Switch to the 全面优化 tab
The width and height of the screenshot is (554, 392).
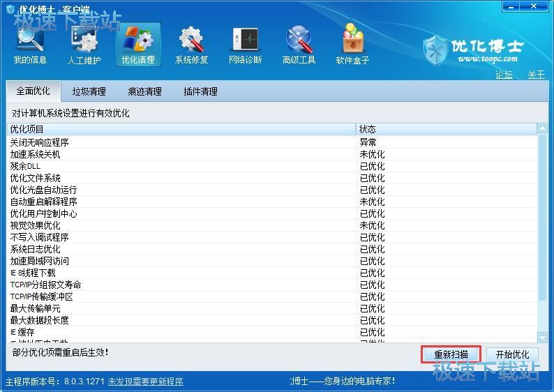[x=33, y=91]
